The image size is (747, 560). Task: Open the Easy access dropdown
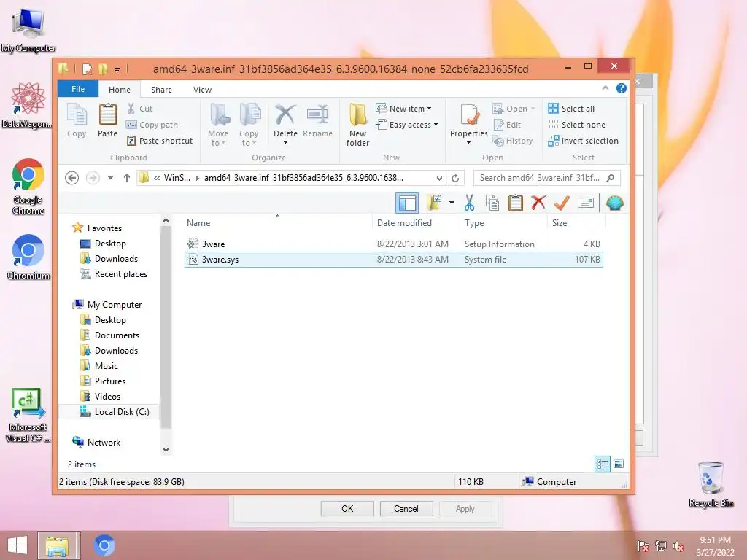tap(407, 125)
